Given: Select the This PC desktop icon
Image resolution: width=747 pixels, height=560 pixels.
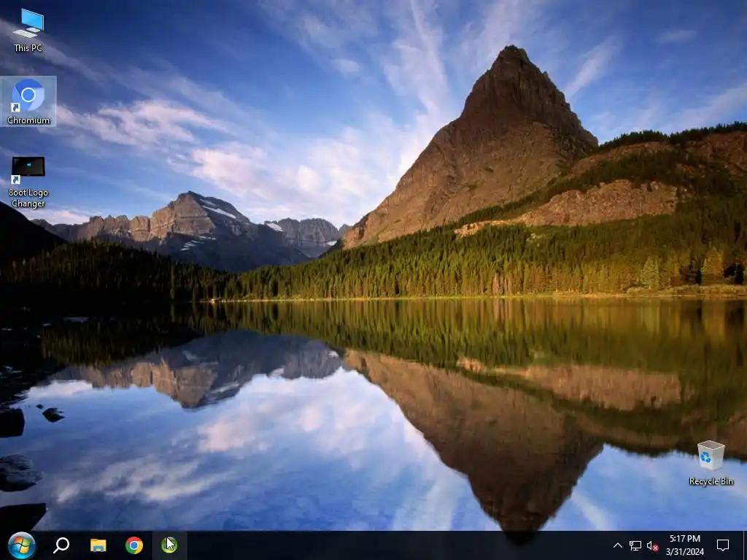Looking at the screenshot, I should pyautogui.click(x=28, y=31).
